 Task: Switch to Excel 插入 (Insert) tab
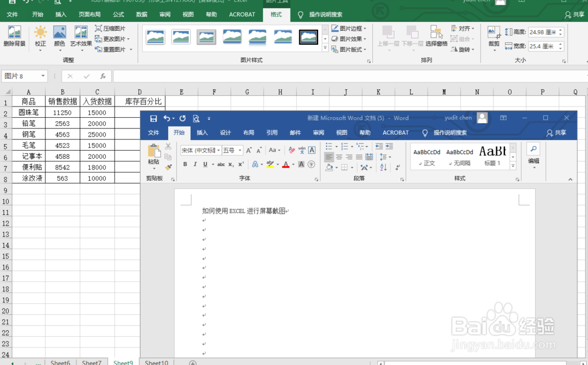(x=61, y=15)
